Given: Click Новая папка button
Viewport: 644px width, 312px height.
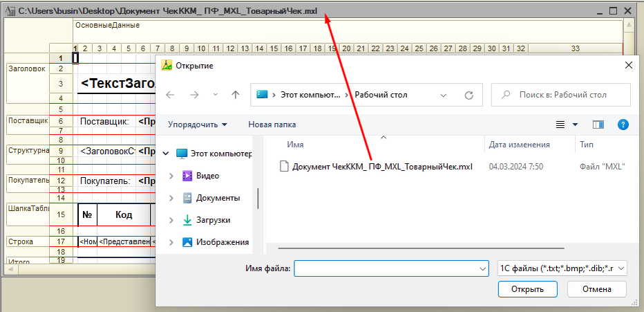Looking at the screenshot, I should point(272,125).
